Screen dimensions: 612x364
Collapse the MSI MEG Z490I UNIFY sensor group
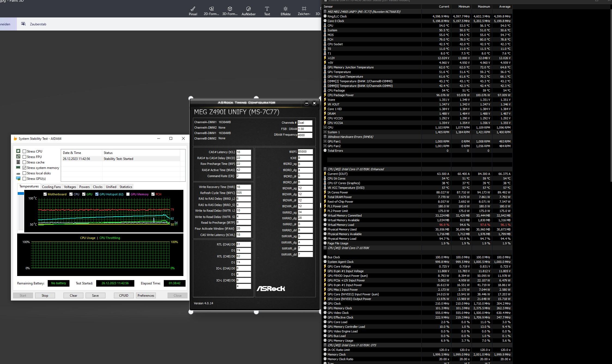point(325,12)
